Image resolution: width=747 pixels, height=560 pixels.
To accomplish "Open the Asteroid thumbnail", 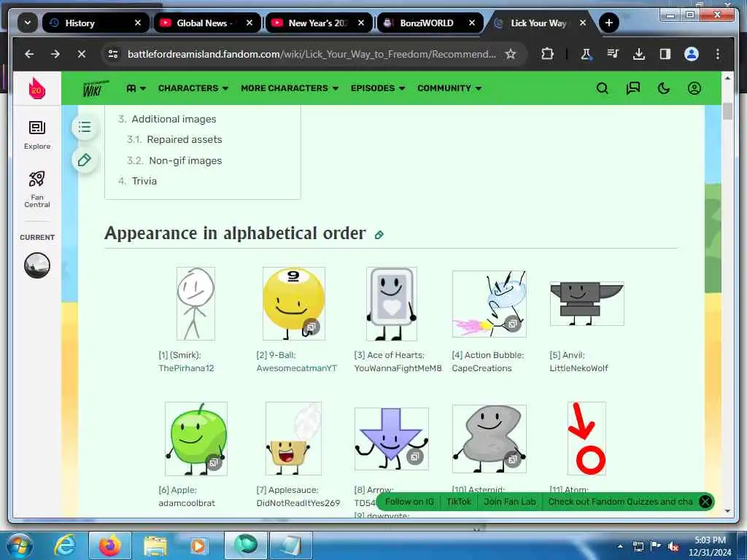I will click(489, 438).
